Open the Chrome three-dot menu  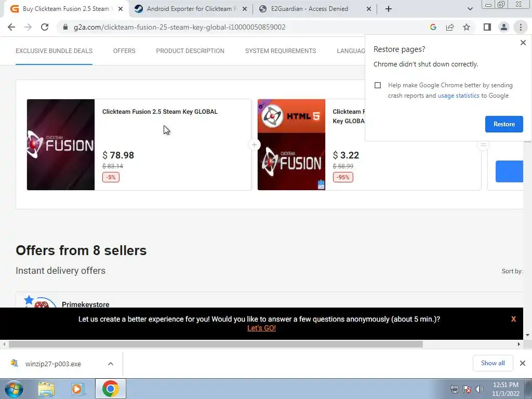click(521, 27)
